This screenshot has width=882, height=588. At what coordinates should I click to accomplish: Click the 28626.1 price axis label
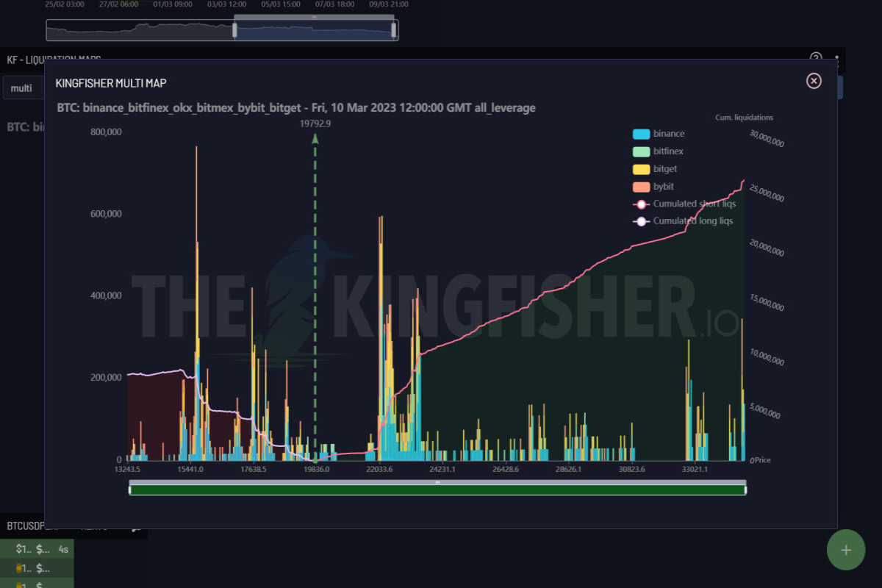(x=569, y=470)
